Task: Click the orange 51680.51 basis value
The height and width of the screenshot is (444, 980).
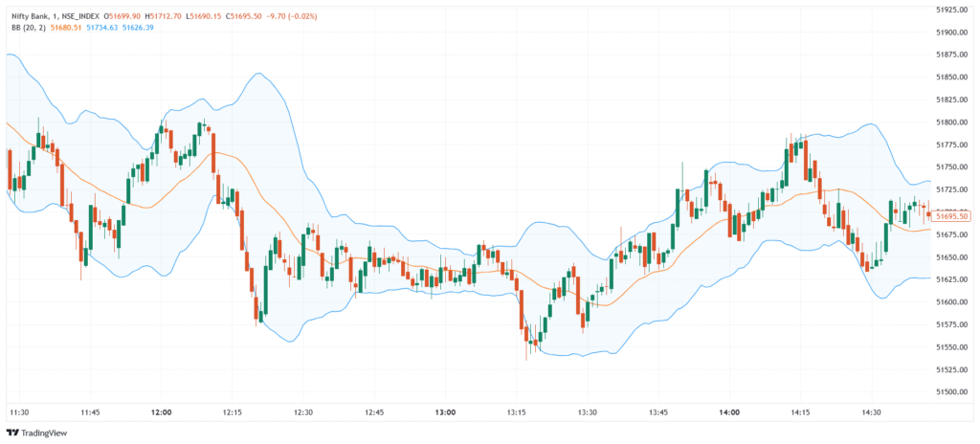Action: pos(65,28)
